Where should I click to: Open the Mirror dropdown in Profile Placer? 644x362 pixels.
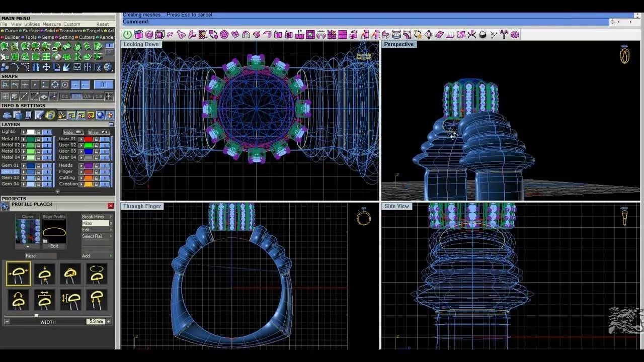coord(97,223)
